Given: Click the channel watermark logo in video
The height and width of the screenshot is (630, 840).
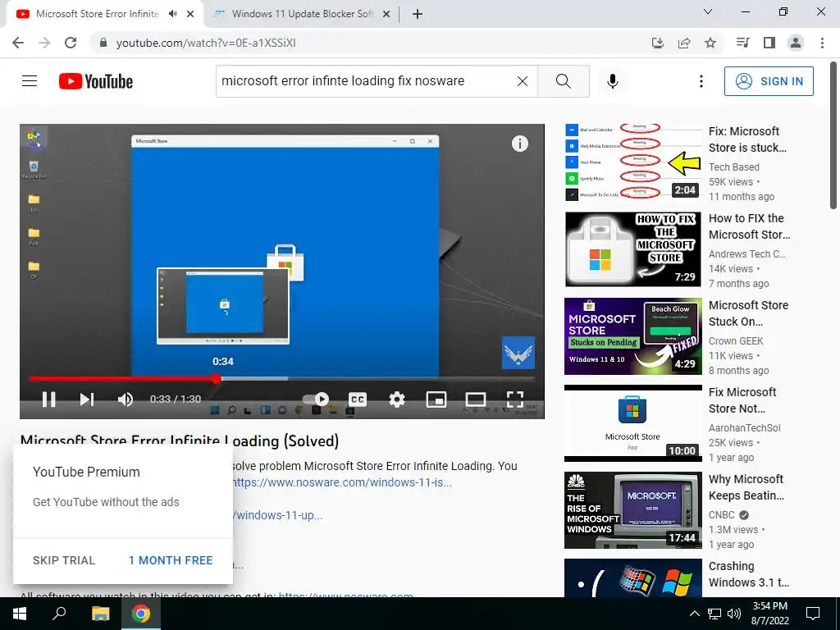Looking at the screenshot, I should [x=518, y=353].
